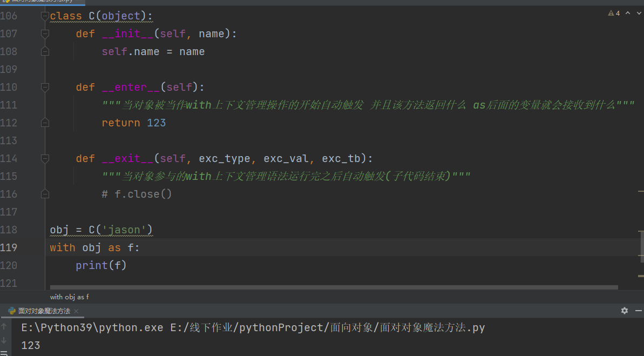This screenshot has height=356, width=644.
Task: Click the __exit__ docstring on line 115
Action: coord(286,176)
